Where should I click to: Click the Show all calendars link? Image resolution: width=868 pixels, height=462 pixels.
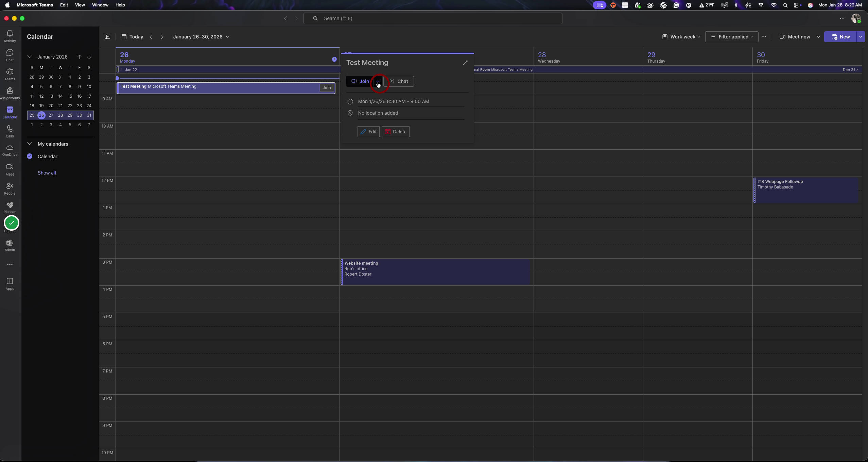coord(47,173)
